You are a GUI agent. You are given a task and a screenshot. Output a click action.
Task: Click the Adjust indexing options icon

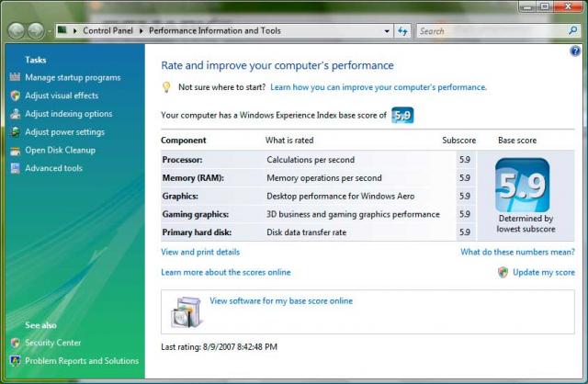(x=16, y=114)
